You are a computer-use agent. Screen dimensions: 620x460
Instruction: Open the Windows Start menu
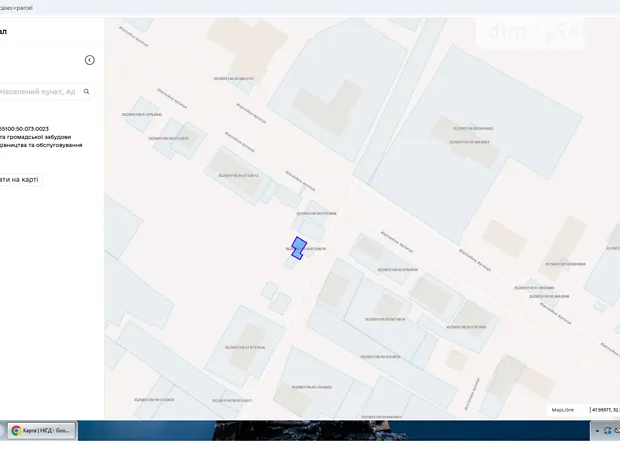click(x=2, y=430)
